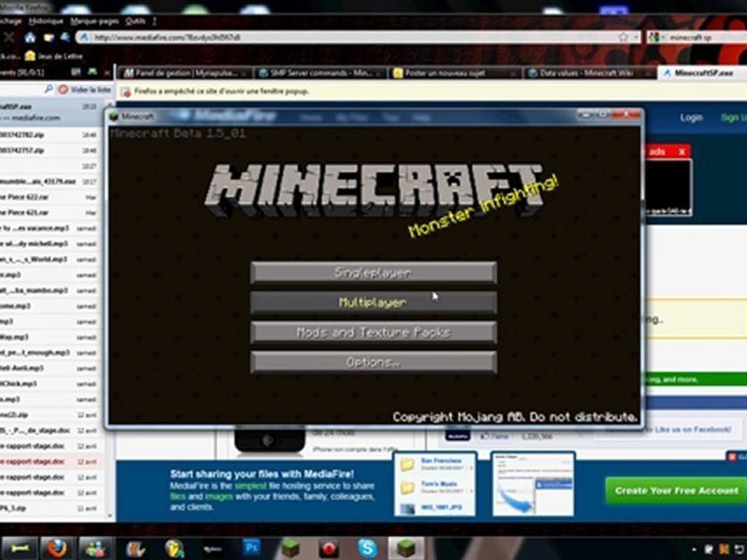
Task: Click the San Francisco folder thumbnail
Action: 406,464
